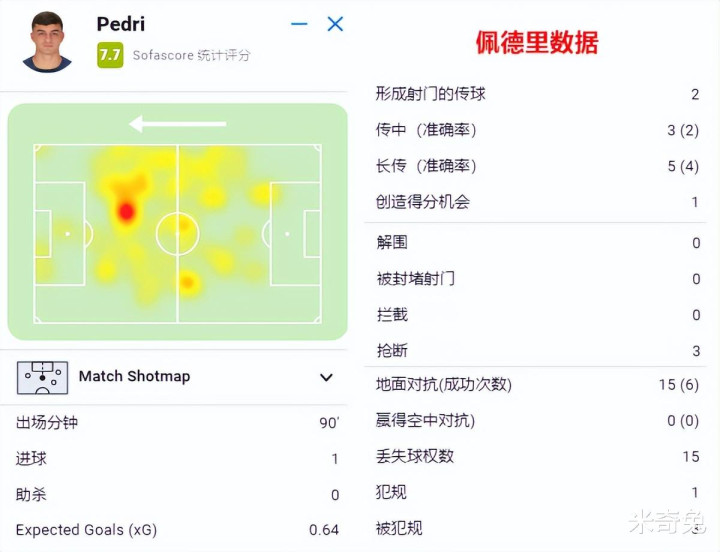Viewport: 720px width, 552px height.
Task: Click the center circle on the pitch heatmap
Action: pos(177,234)
